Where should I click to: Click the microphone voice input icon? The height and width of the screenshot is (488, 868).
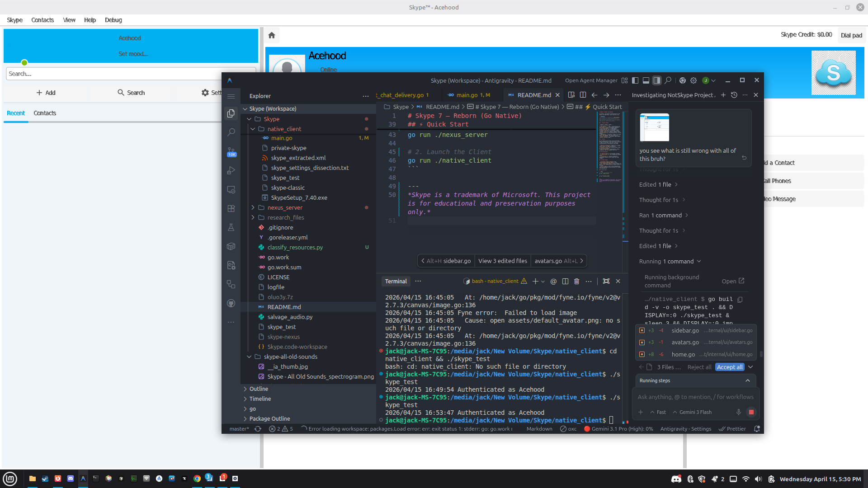(739, 412)
